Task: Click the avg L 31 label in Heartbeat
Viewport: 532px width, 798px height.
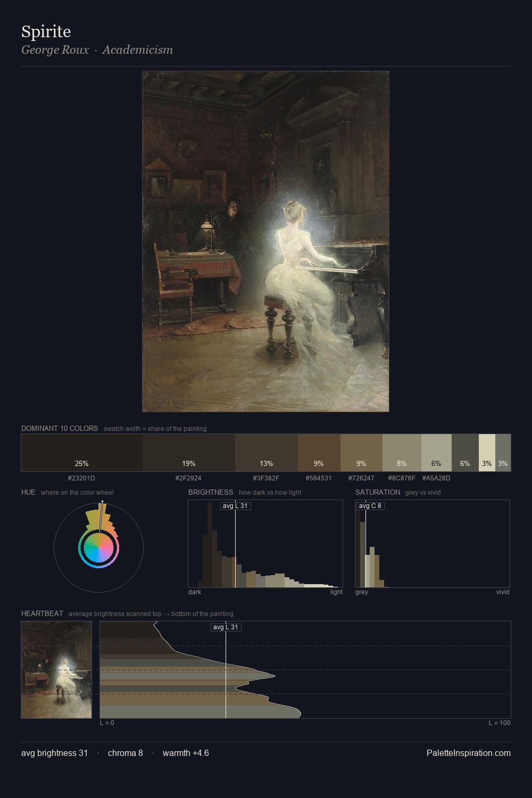Action: 226,627
